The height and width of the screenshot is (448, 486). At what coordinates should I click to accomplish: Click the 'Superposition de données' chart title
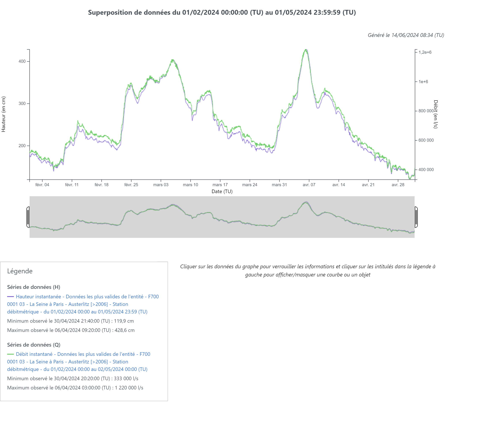point(222,12)
